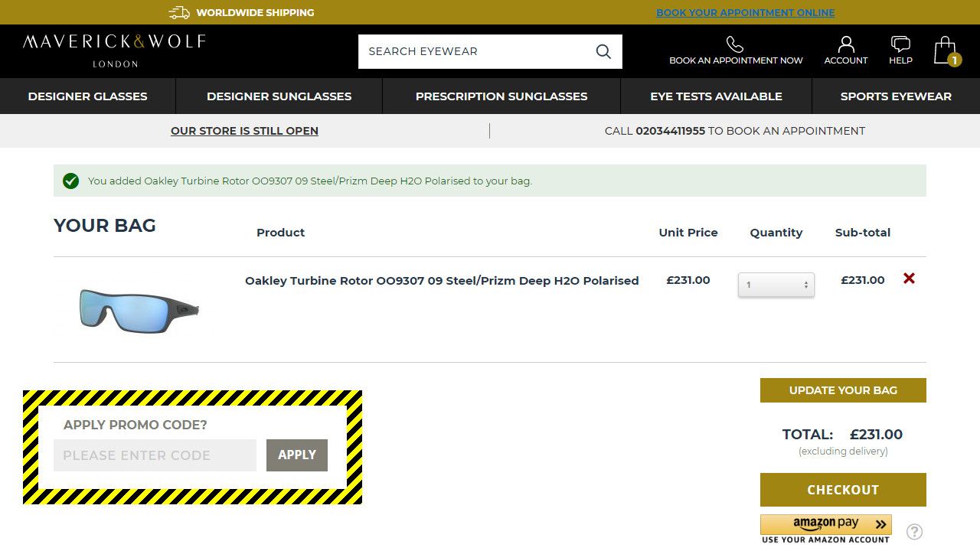980x551 pixels.
Task: Click Use Your Amazon Account text
Action: click(825, 540)
